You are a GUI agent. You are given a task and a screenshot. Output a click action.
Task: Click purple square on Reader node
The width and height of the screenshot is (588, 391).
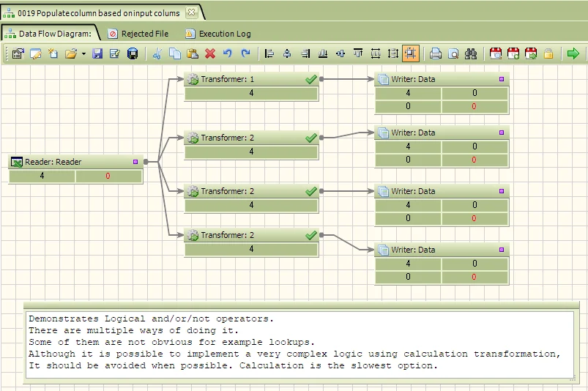click(135, 162)
